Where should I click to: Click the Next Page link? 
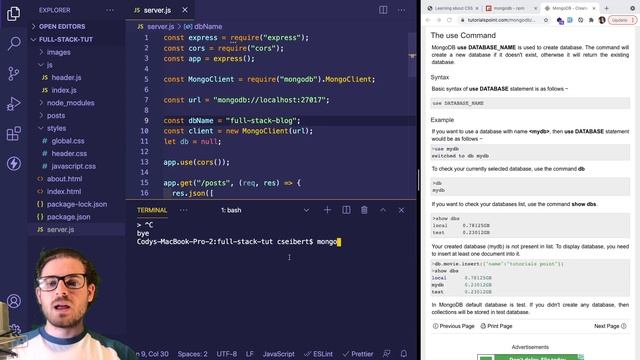pyautogui.click(x=610, y=326)
